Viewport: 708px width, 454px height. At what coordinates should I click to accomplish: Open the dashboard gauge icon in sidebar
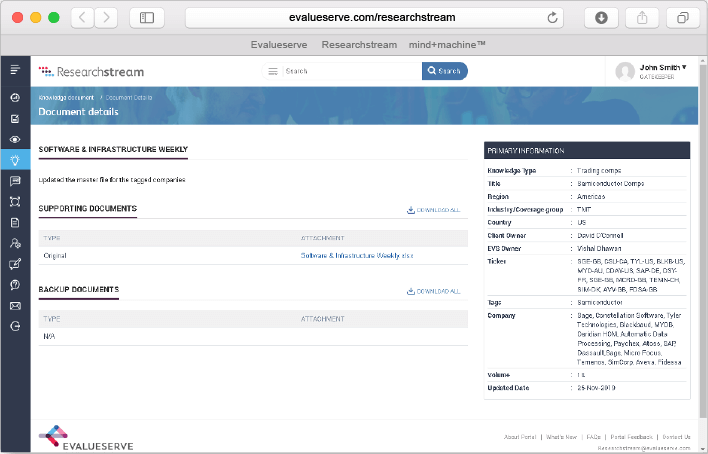click(x=15, y=98)
